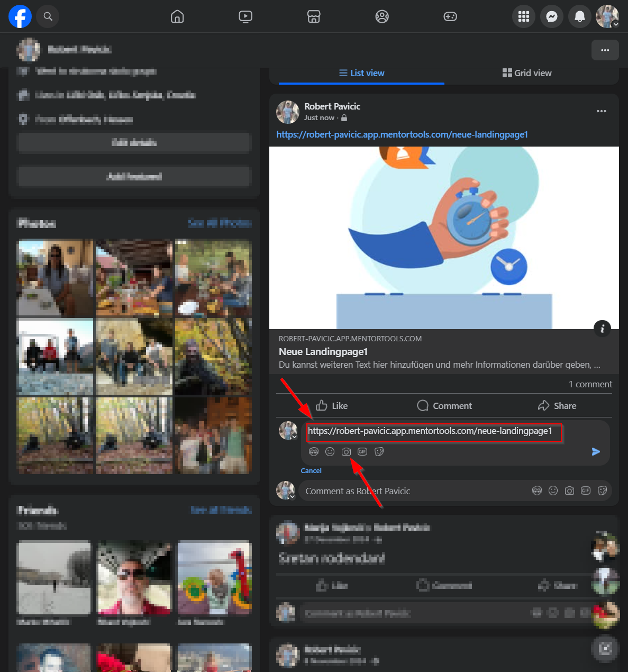
Task: Like the birthday wish post
Action: click(x=332, y=586)
